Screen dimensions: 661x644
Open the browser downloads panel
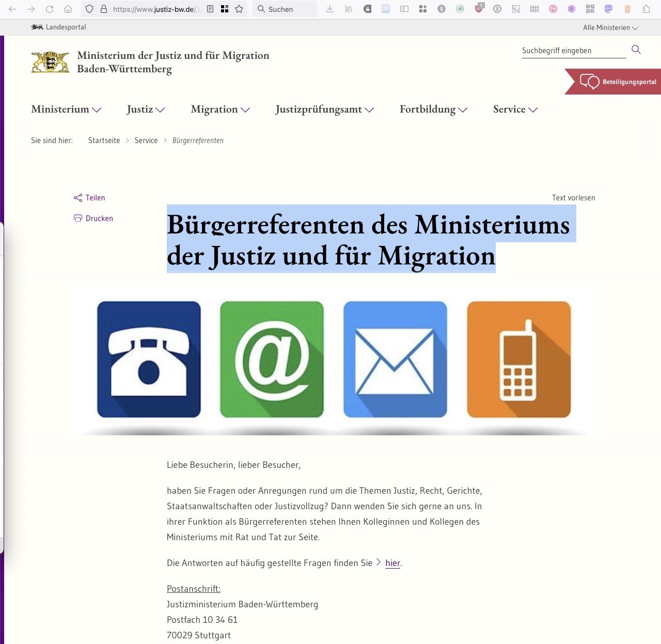pos(330,9)
